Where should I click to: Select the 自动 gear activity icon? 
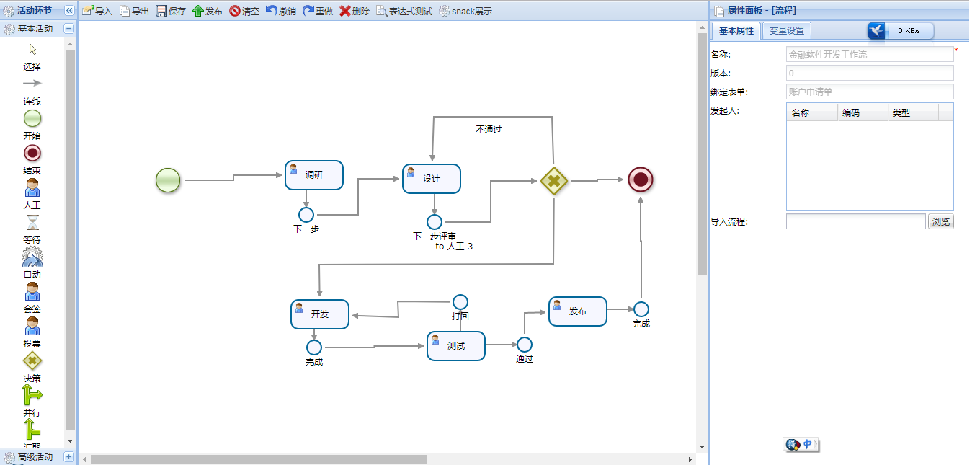(x=32, y=257)
